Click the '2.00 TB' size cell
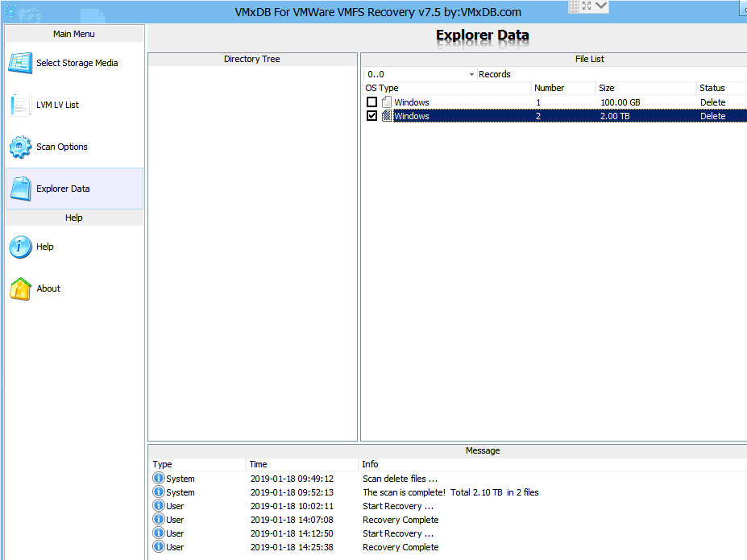Screen dimensions: 747x560 [615, 116]
